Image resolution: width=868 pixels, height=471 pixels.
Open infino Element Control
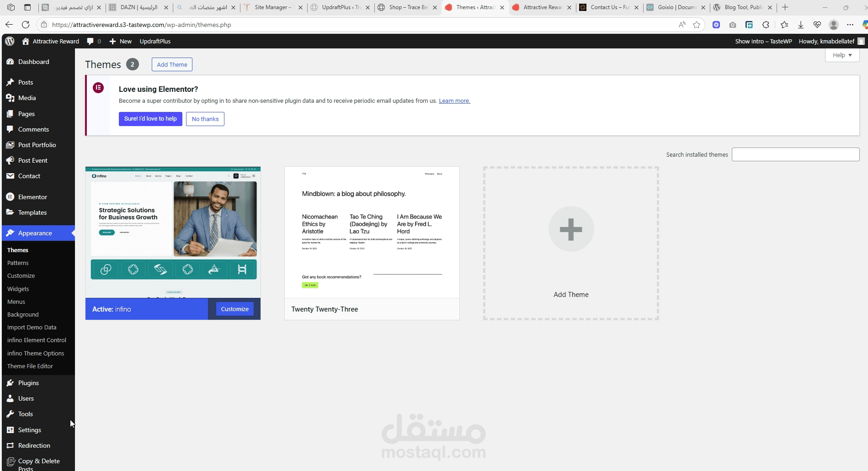(37, 340)
